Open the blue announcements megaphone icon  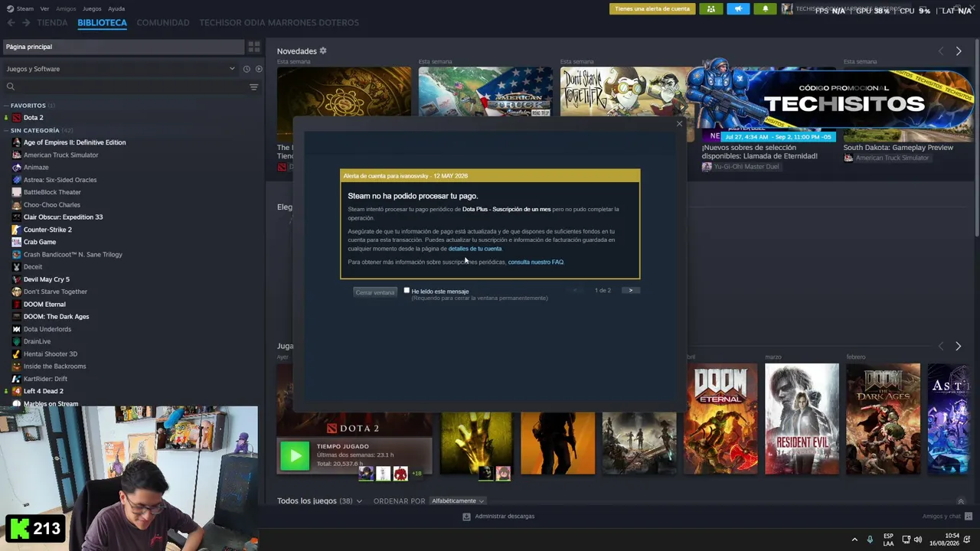pos(738,9)
